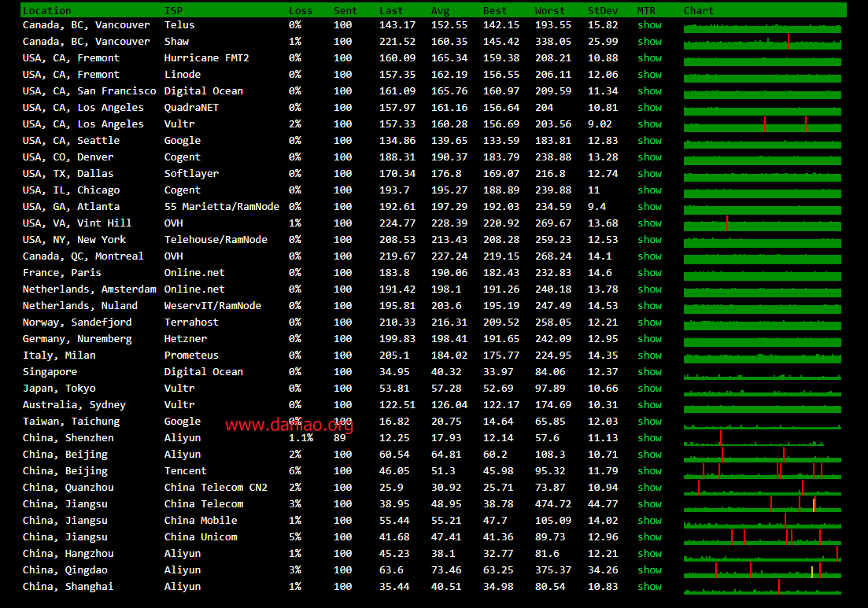Screen dimensions: 868x608
Task: Click show in Los Angeles QuadraNET row
Action: pos(649,108)
